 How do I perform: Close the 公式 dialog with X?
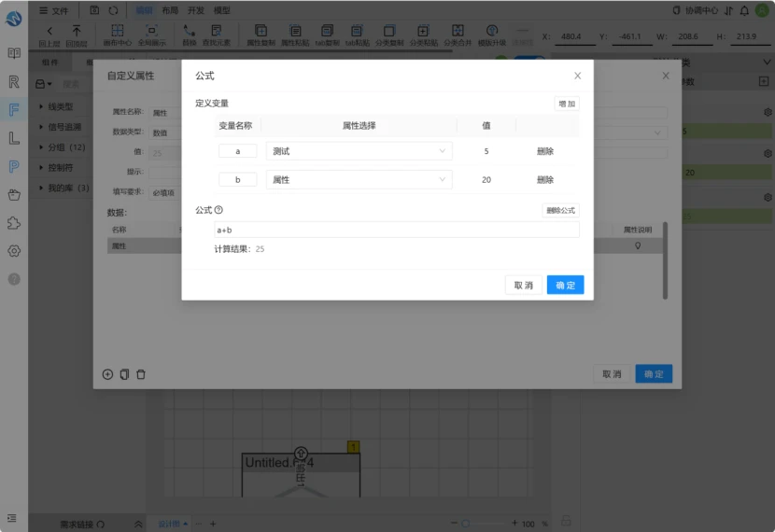point(577,76)
